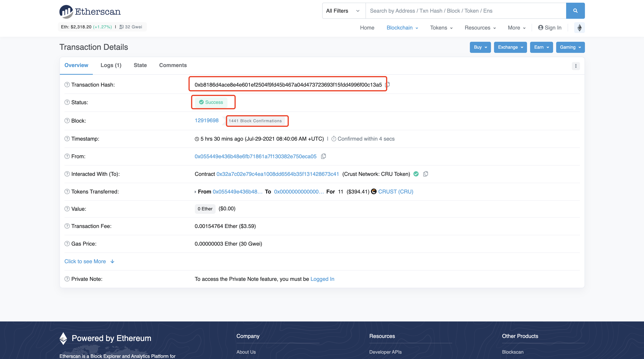Click the help icon beside Block
Viewport: 644px width, 359px height.
[x=67, y=120]
